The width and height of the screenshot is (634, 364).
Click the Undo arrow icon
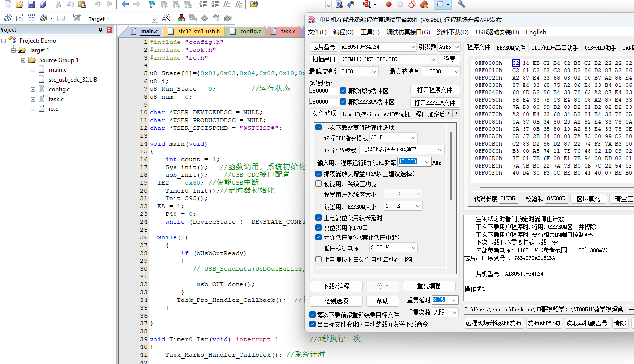pyautogui.click(x=97, y=4)
